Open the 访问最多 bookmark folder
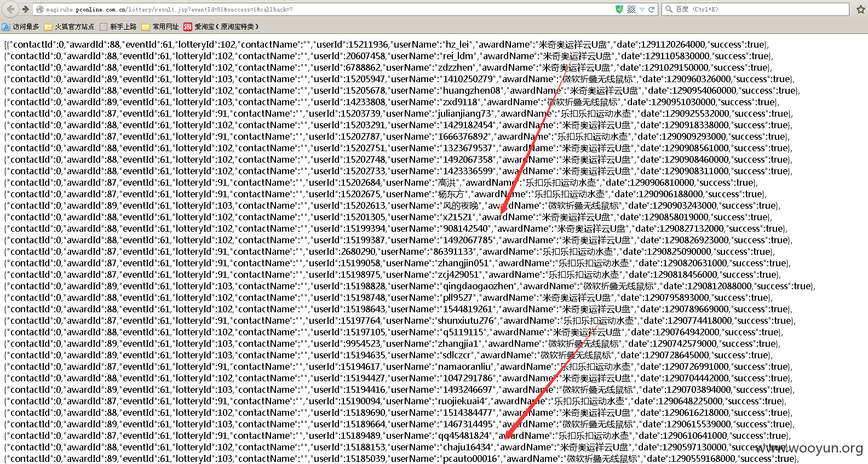Image resolution: width=868 pixels, height=464 pixels. point(21,26)
